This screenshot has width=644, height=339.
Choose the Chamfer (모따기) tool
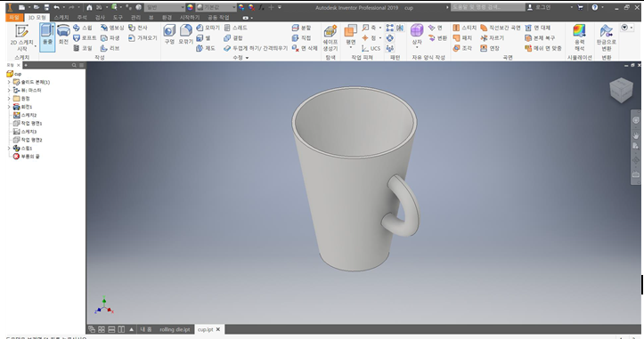pos(208,28)
